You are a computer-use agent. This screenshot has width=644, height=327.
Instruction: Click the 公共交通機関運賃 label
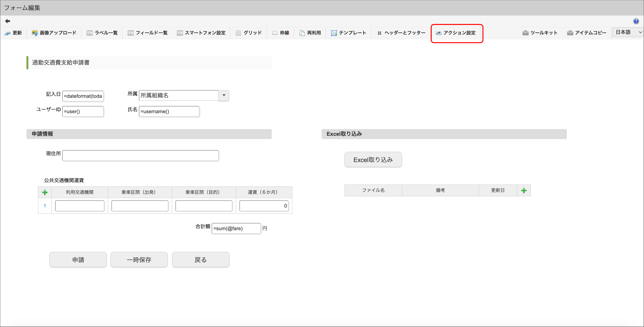[x=64, y=180]
